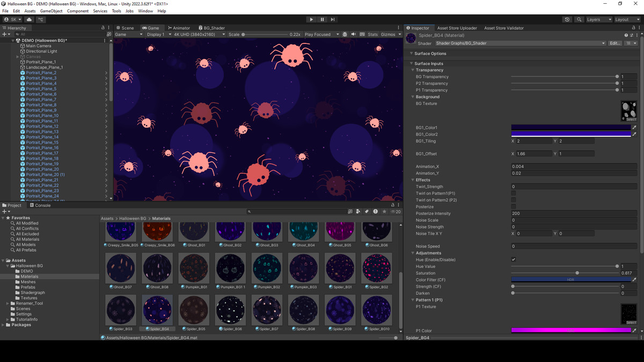Click the Play button to run the game
Screen dimensions: 644x362
pyautogui.click(x=311, y=19)
